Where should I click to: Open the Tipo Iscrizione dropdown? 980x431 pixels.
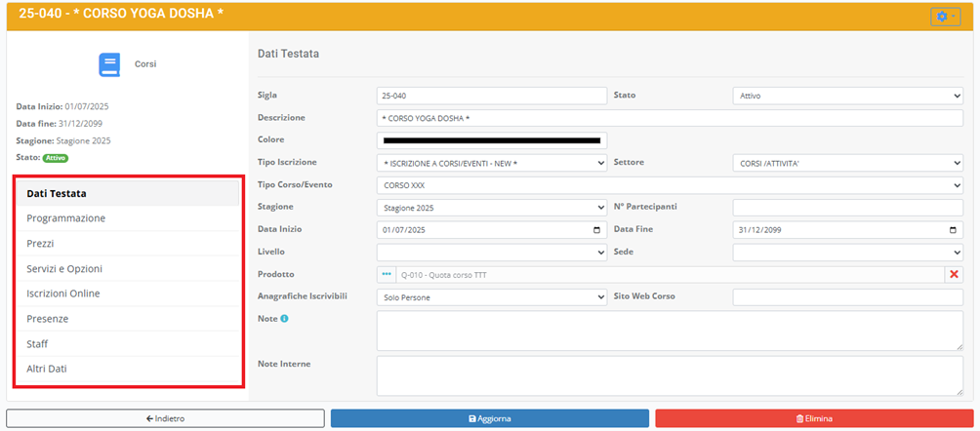(491, 163)
